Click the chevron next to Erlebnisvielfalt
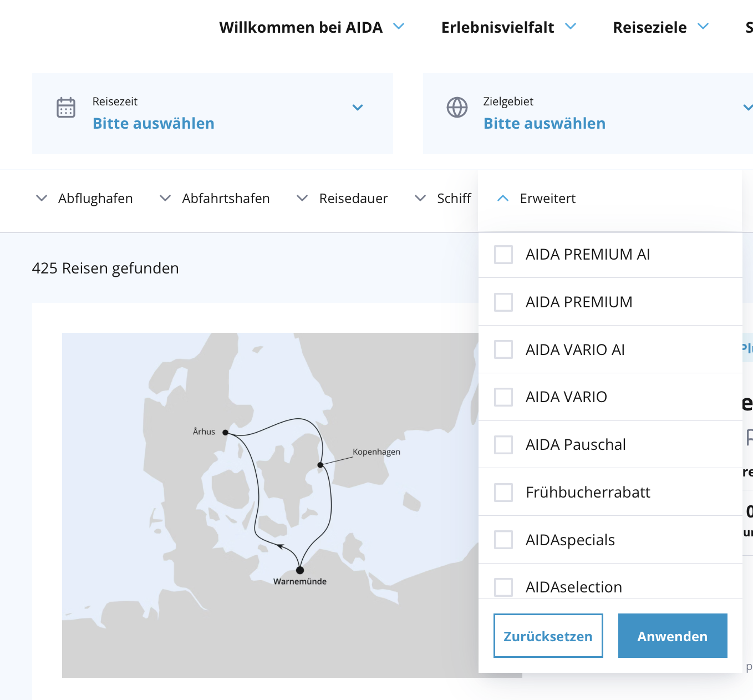Image resolution: width=753 pixels, height=700 pixels. coord(571,26)
